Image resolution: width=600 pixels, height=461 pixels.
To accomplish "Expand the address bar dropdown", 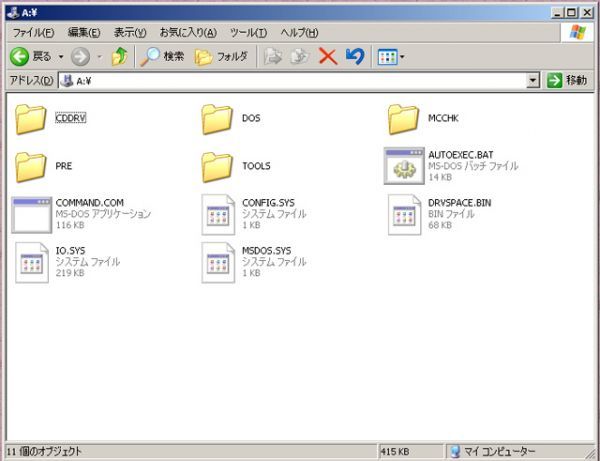I will click(532, 81).
